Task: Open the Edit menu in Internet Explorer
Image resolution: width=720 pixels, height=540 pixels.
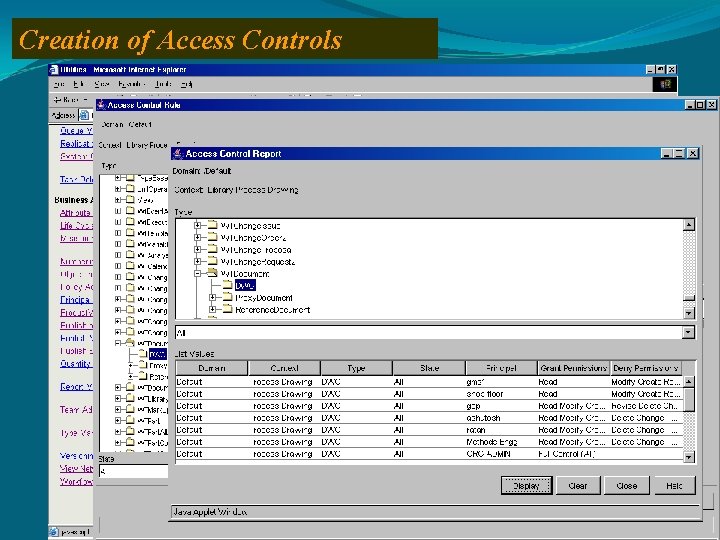Action: coord(79,84)
